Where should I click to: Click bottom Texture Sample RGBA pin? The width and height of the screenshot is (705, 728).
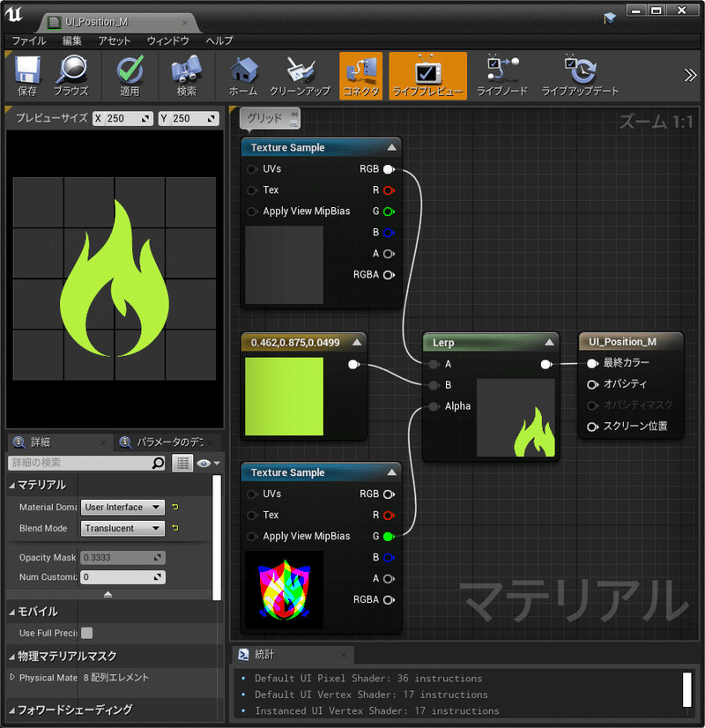pos(389,600)
